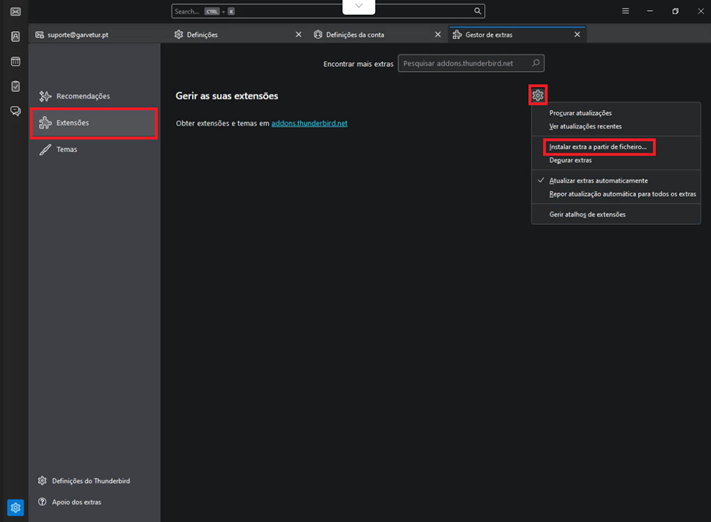Close the Definições da conta tab
Viewport: 711px width, 522px height.
438,34
